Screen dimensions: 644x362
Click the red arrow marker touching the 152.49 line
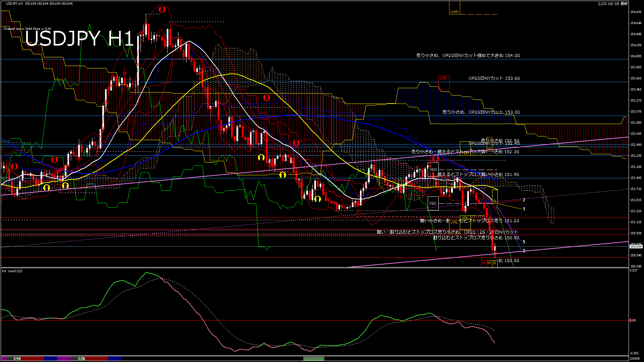point(296,143)
